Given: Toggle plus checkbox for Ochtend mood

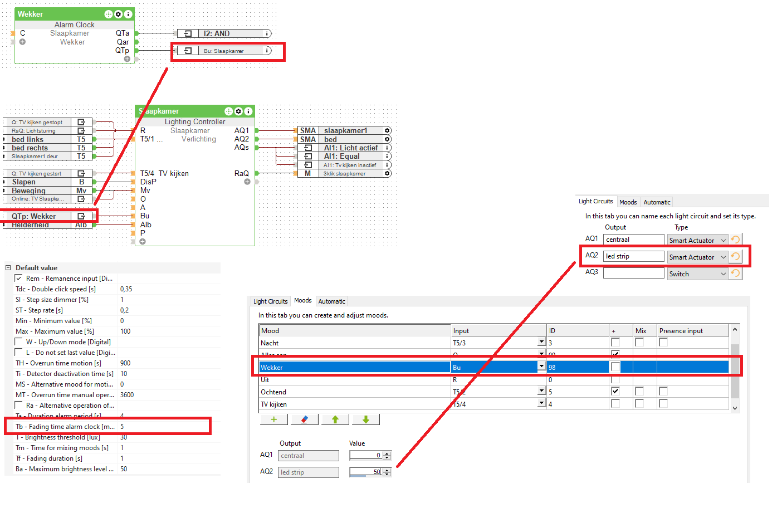Looking at the screenshot, I should (615, 391).
